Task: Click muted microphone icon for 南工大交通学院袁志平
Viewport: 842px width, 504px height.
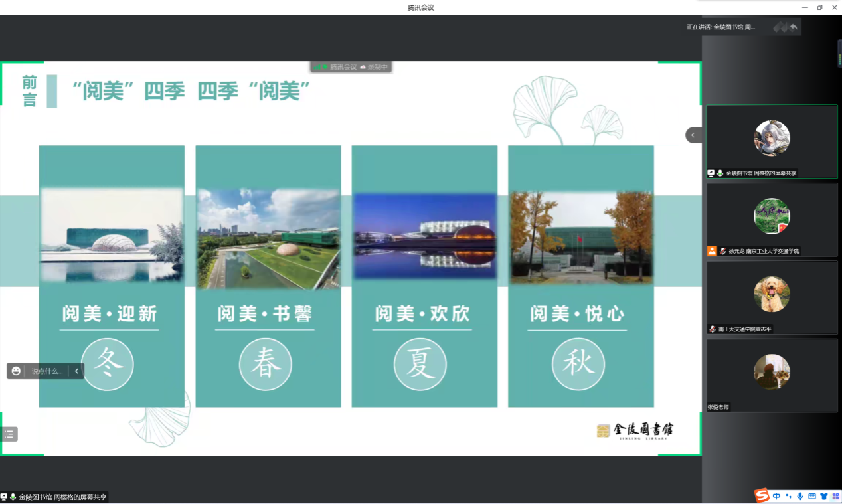Action: pos(713,329)
